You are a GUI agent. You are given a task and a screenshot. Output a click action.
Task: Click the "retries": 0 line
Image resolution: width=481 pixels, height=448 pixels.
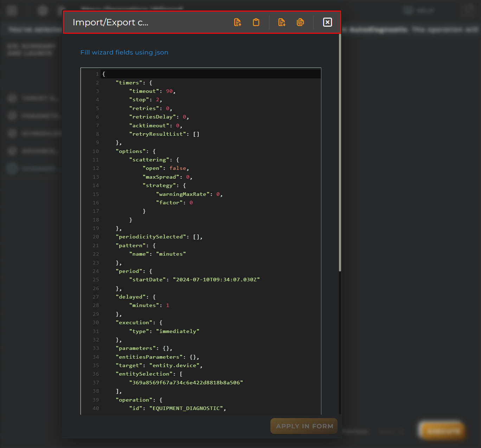tap(150, 108)
